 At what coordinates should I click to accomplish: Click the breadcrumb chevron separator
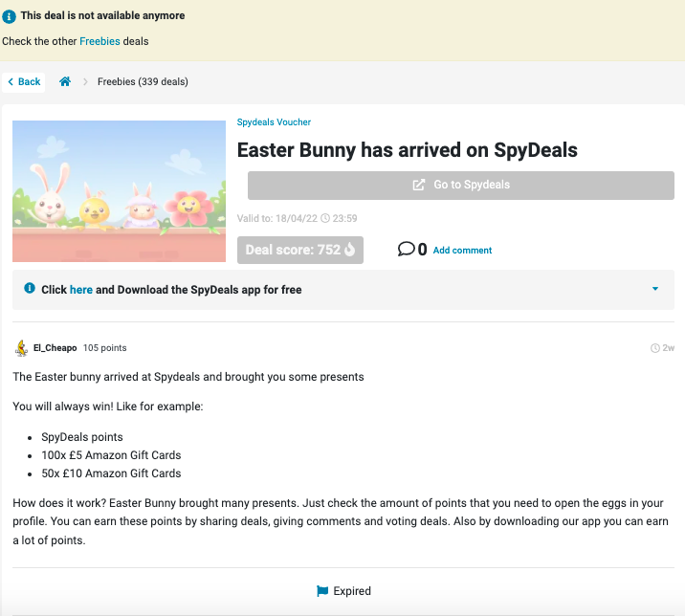coord(85,81)
